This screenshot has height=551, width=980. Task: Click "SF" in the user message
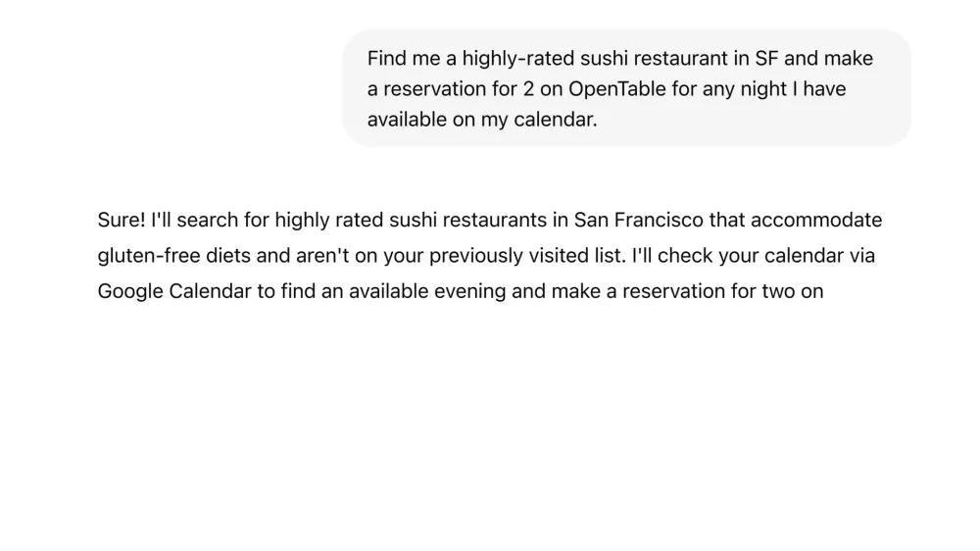click(767, 58)
